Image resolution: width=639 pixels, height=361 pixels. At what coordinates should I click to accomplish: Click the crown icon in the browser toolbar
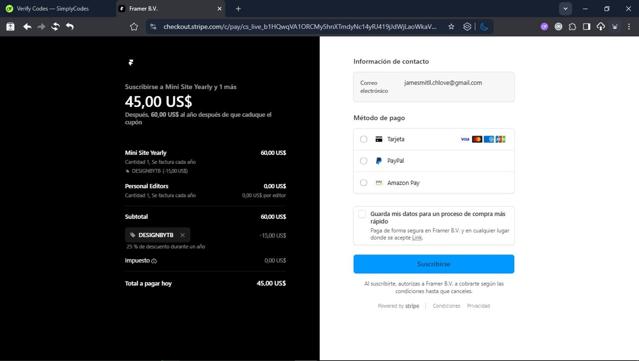615,26
